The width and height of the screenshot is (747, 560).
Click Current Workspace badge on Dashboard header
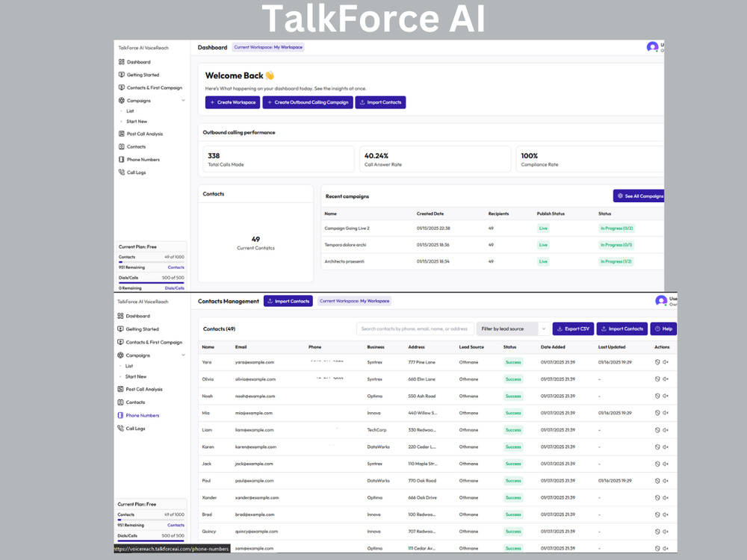pos(268,47)
